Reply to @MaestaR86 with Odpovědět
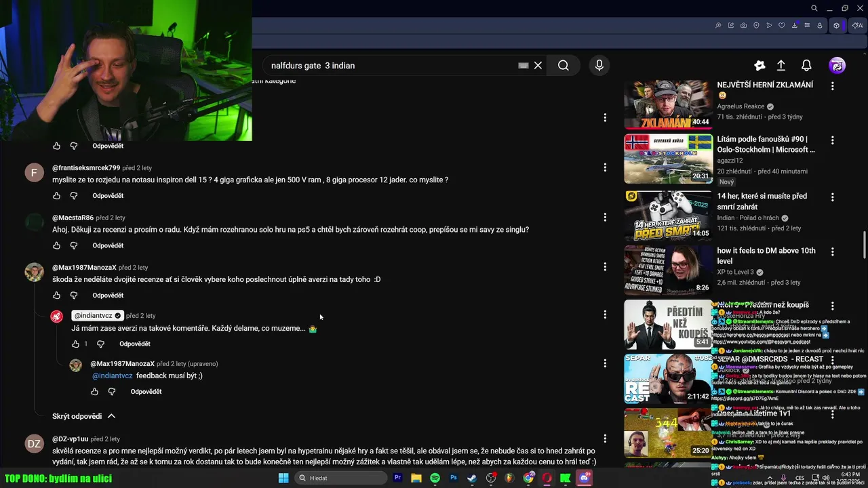Viewport: 868px width, 488px height. [108, 245]
